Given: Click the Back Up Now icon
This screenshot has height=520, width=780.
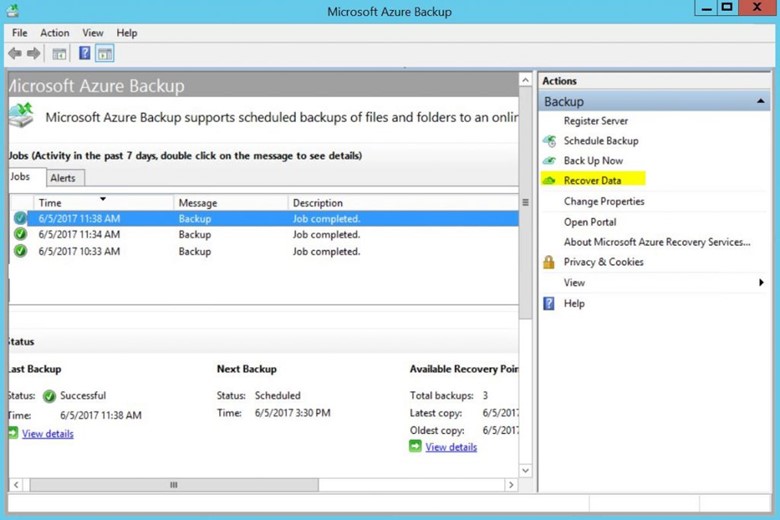Looking at the screenshot, I should [550, 161].
